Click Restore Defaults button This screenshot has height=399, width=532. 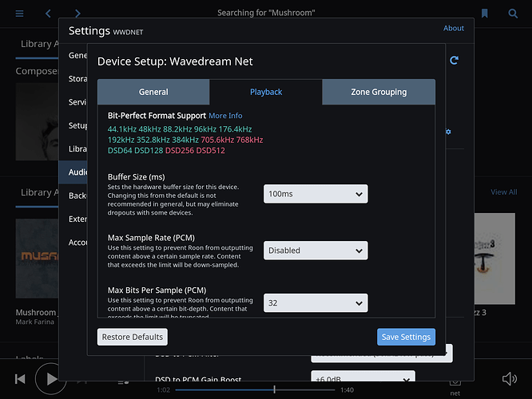click(133, 337)
